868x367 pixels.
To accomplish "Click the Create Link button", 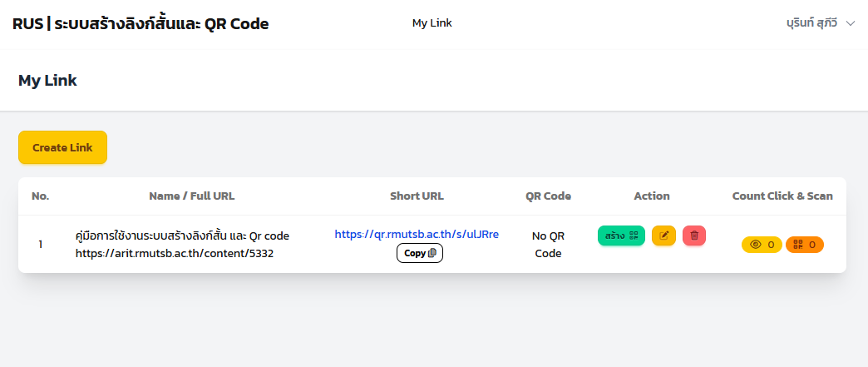I will tap(62, 147).
